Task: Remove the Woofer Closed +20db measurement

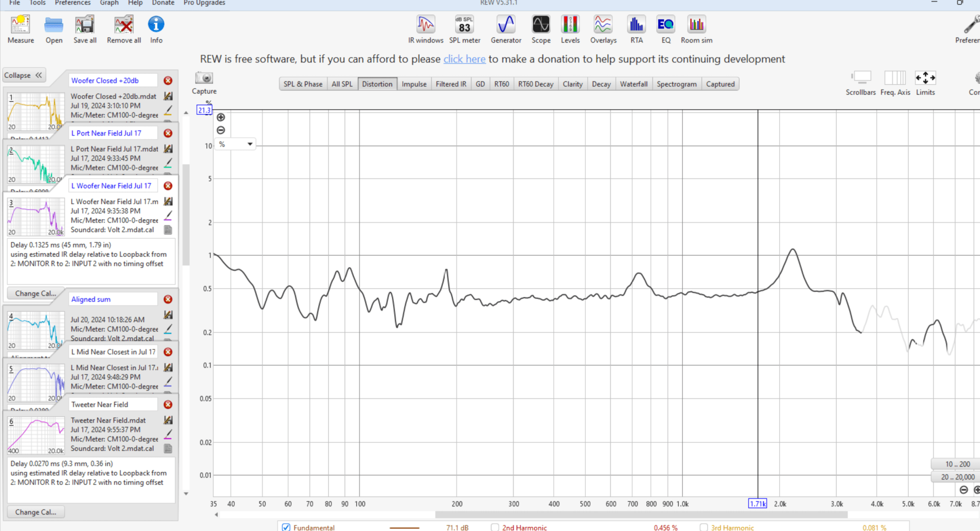Action: click(168, 80)
